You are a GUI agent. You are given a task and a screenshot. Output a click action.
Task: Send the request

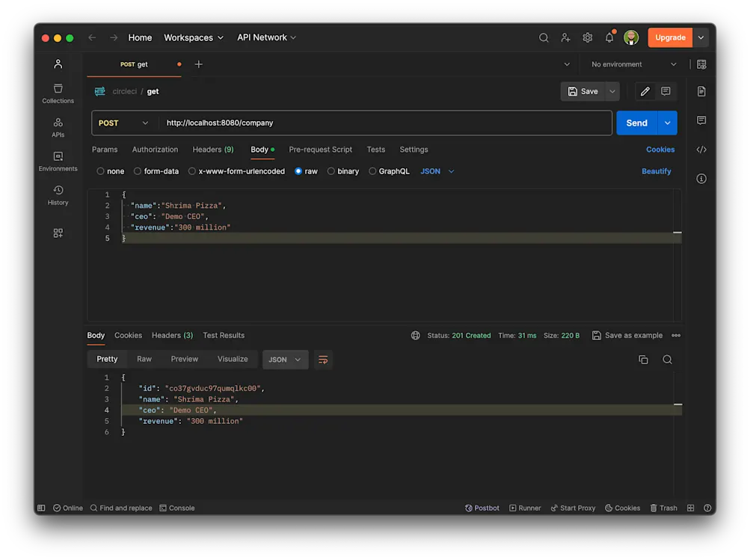coord(636,122)
